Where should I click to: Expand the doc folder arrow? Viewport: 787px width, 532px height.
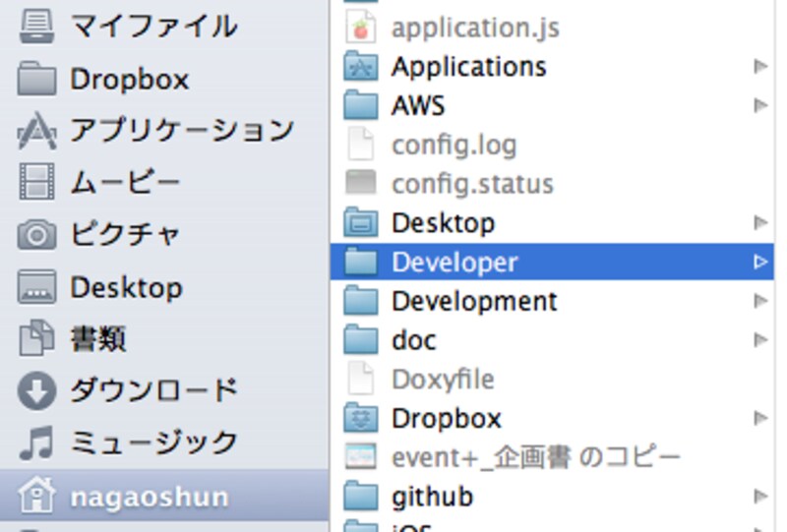pyautogui.click(x=760, y=340)
